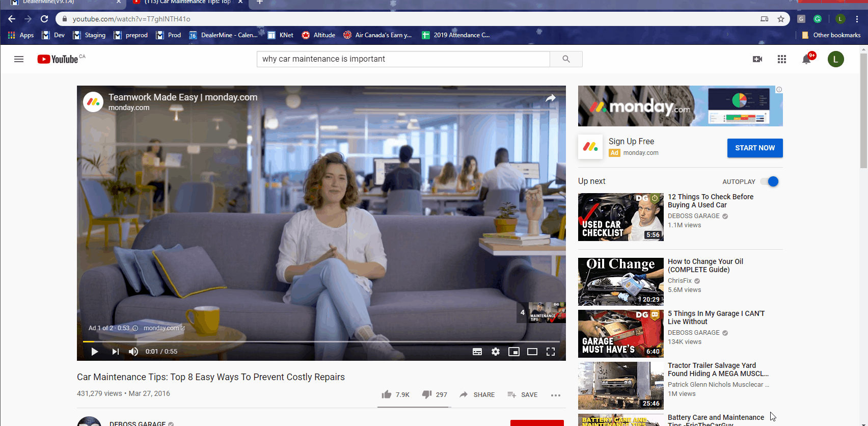Click the START NOW ad button

[755, 148]
